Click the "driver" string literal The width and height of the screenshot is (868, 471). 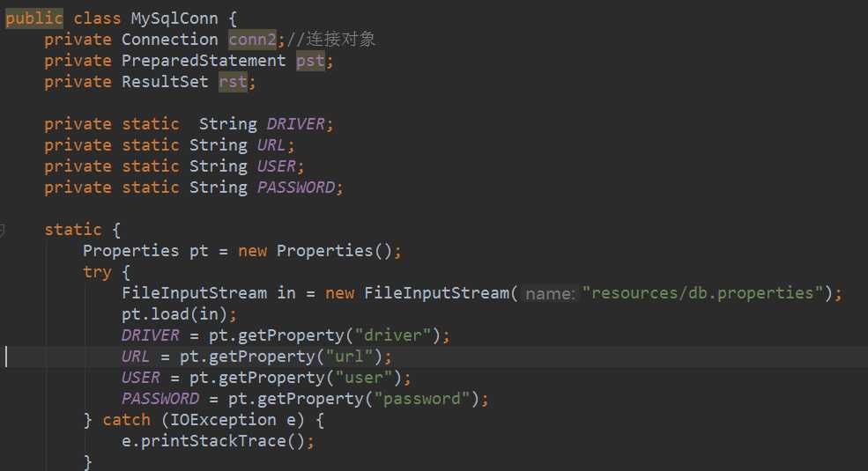393,335
